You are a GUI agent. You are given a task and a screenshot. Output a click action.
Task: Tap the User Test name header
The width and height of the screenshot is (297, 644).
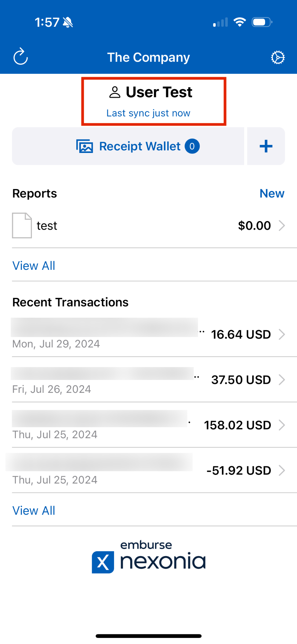tap(159, 92)
